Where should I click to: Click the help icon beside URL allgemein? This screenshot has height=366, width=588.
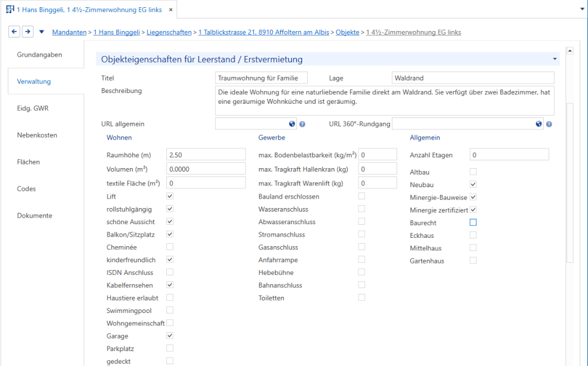[302, 124]
